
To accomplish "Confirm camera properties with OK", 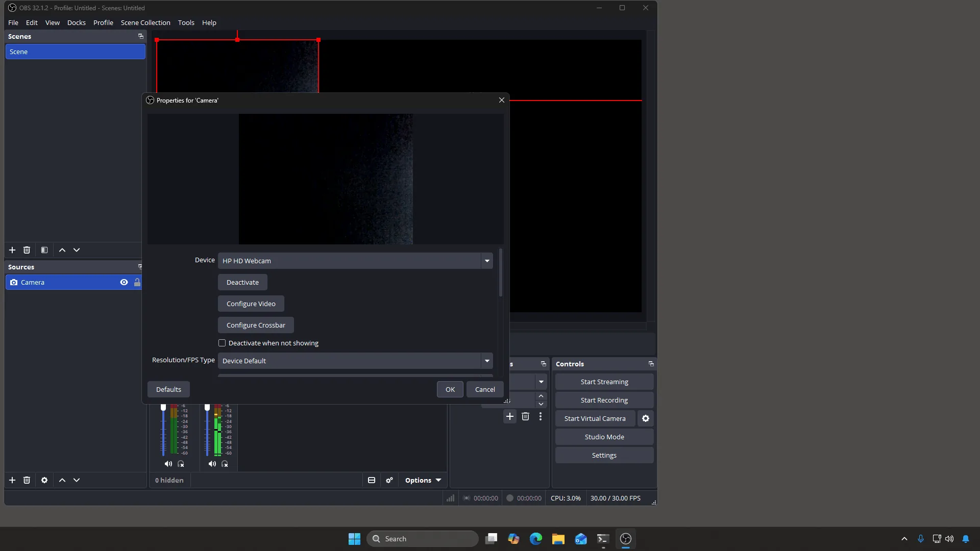I will 450,389.
